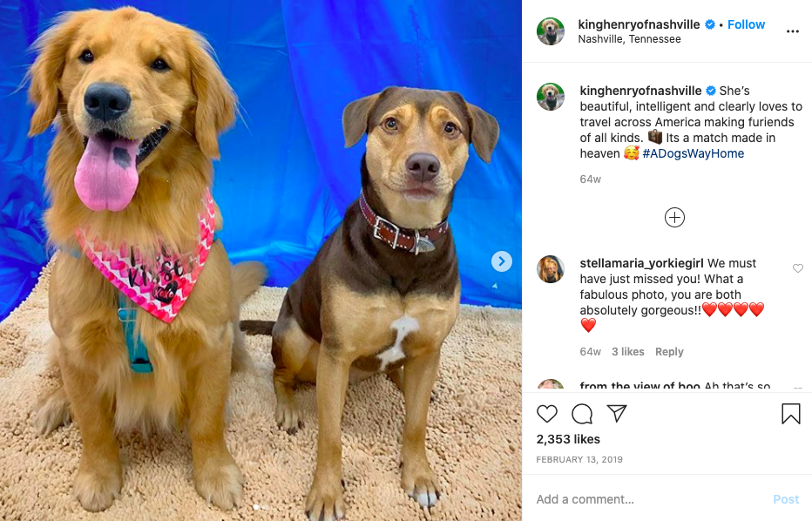Open Nashville, Tennessee location
This screenshot has width=812, height=521.
[x=629, y=39]
